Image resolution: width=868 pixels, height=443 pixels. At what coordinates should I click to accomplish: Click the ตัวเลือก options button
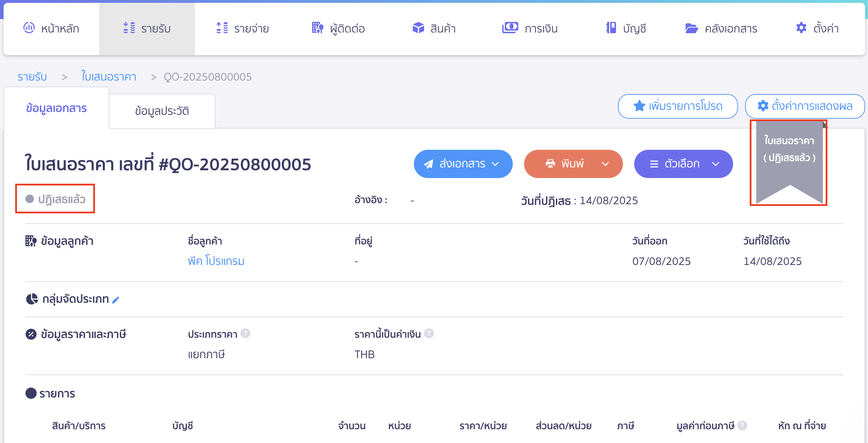pos(683,164)
